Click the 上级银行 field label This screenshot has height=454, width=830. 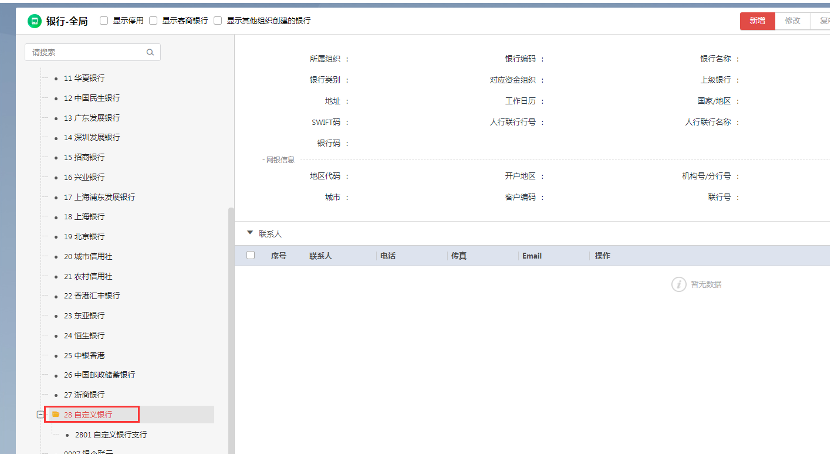tap(716, 80)
